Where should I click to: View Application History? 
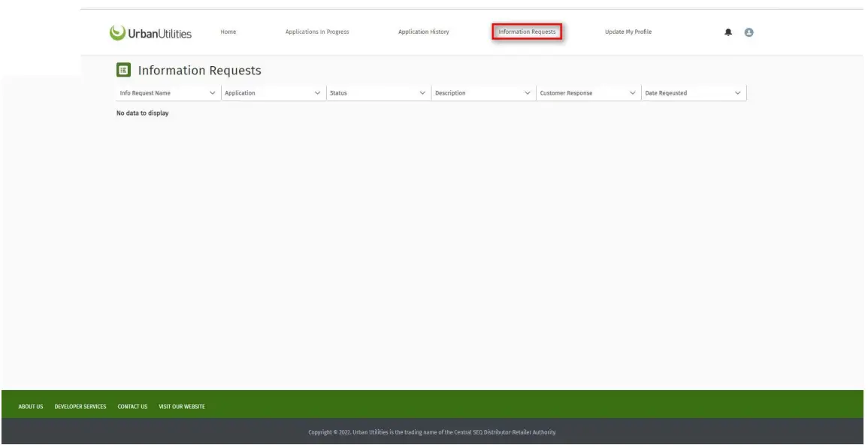pos(424,32)
